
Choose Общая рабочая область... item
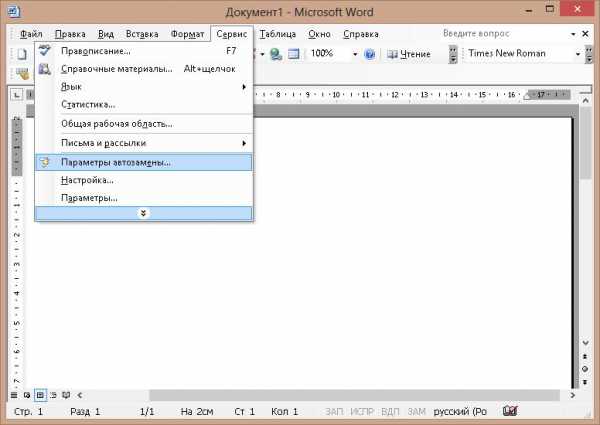(143, 124)
